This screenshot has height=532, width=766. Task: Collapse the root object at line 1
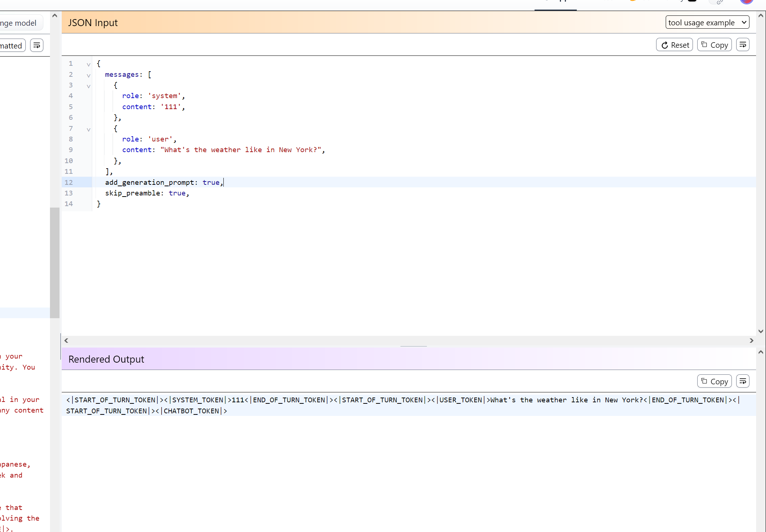coord(89,64)
